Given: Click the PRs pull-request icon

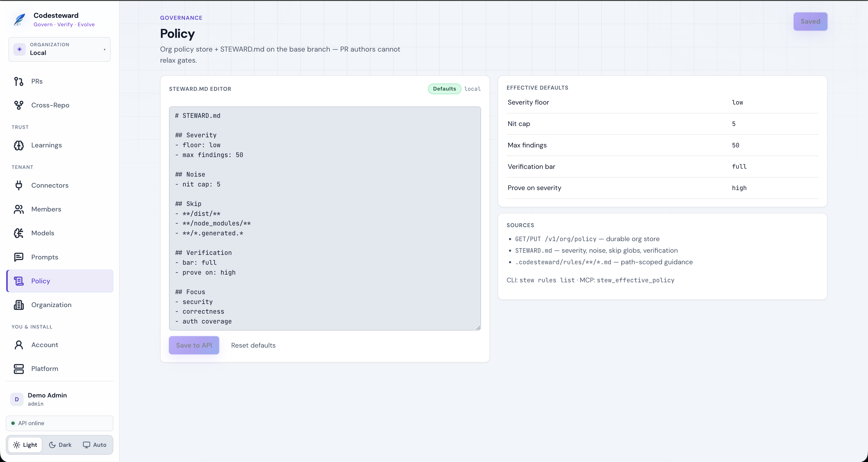Looking at the screenshot, I should 19,81.
